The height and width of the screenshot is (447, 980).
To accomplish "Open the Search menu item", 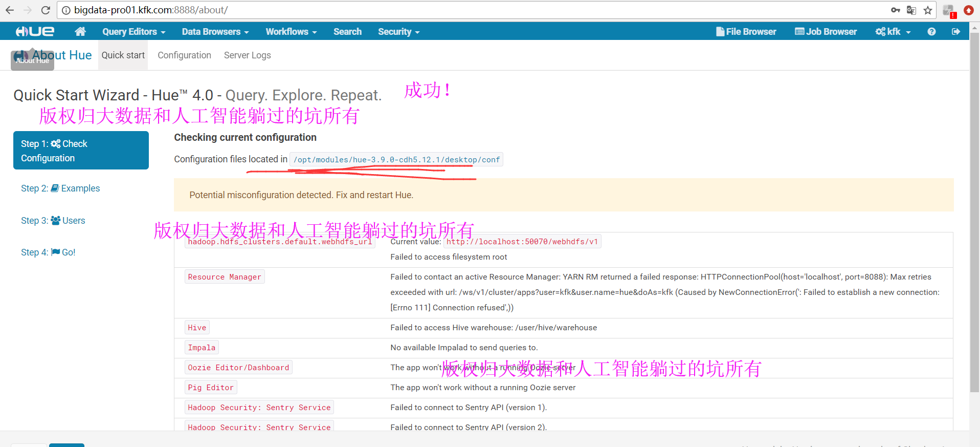I will tap(347, 31).
